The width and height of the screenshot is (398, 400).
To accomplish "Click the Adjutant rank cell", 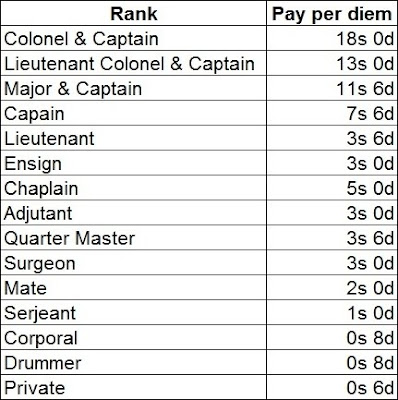I will pos(133,213).
